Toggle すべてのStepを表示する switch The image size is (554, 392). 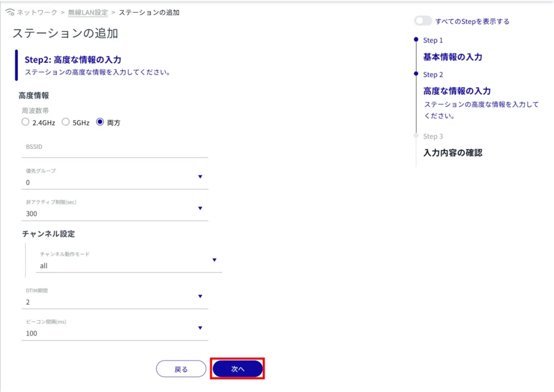pos(423,21)
